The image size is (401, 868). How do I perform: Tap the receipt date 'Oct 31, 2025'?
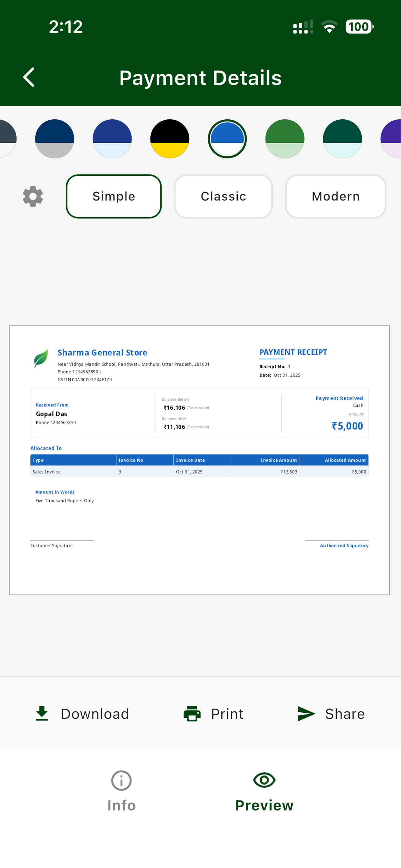pyautogui.click(x=287, y=375)
